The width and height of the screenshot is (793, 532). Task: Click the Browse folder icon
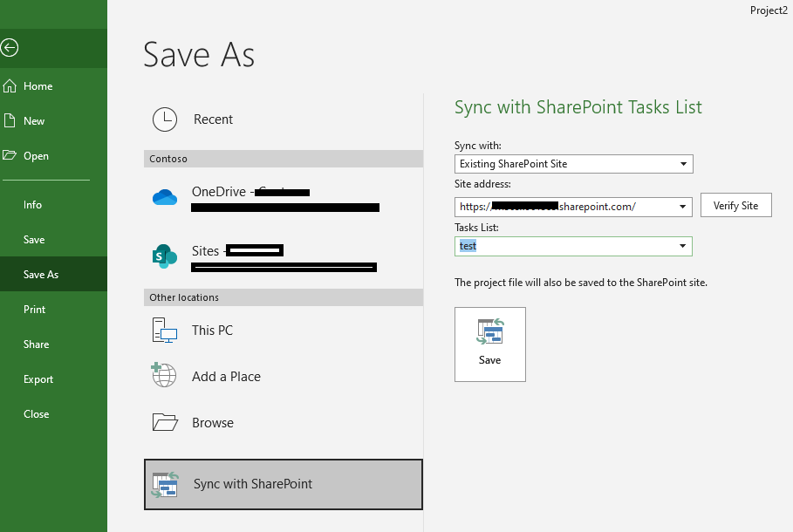click(165, 422)
